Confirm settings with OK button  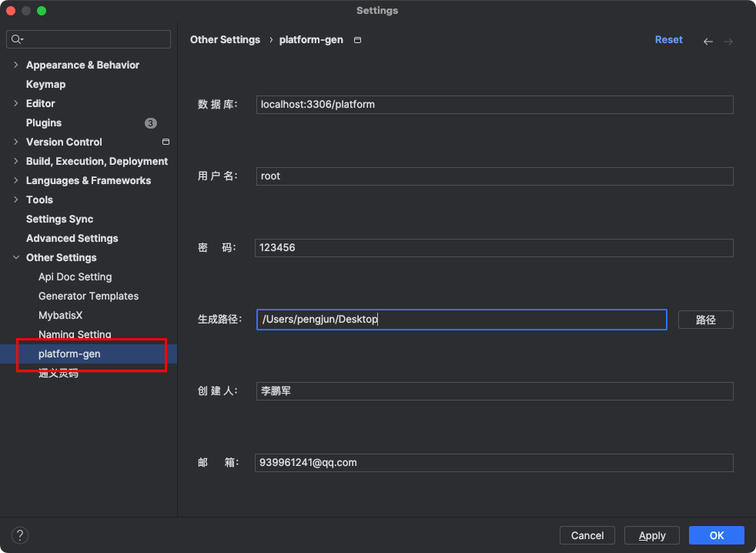tap(717, 535)
